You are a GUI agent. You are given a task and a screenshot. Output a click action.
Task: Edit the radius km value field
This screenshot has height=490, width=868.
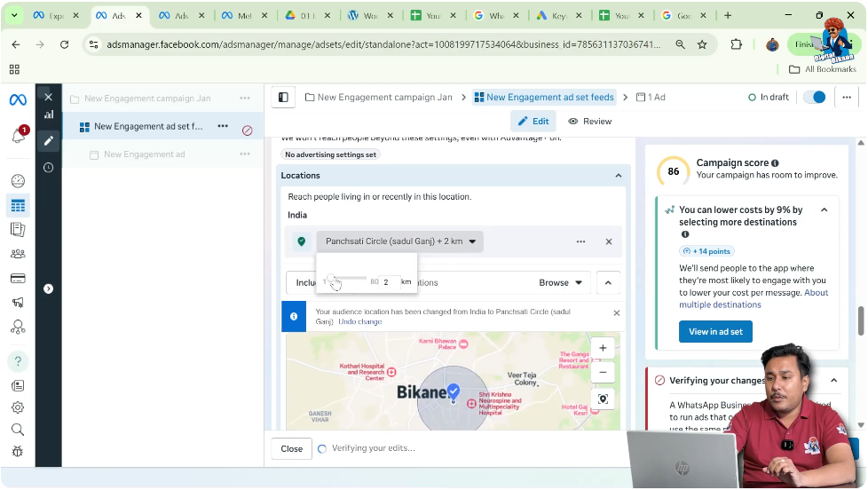(x=390, y=282)
